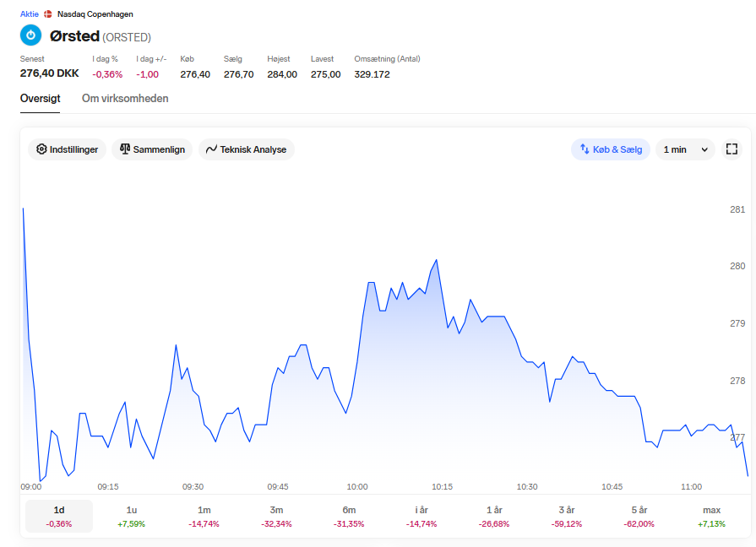Select the 1d time range
Screen dimensions: 756x547
(59, 516)
